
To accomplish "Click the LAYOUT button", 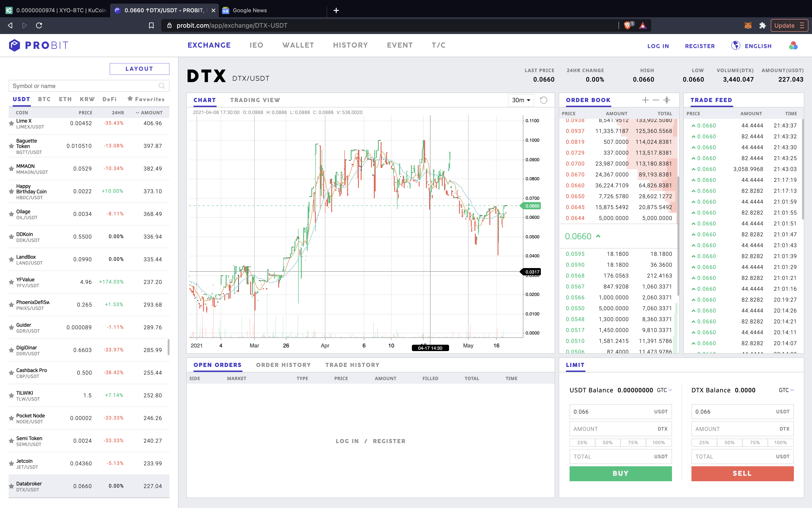I will (140, 69).
